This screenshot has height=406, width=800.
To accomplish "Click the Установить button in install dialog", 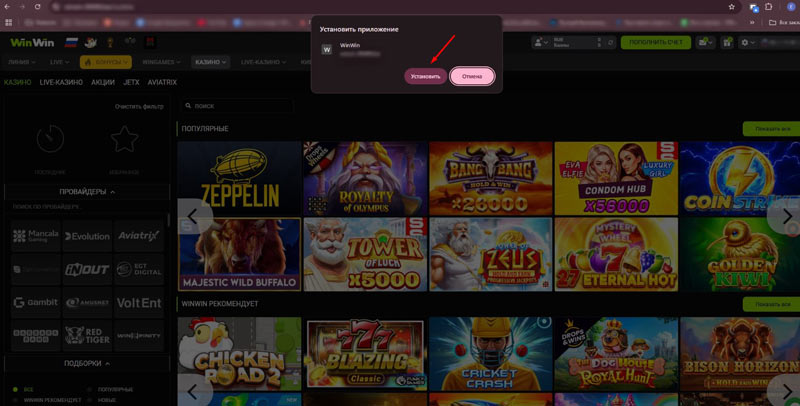I will coord(425,76).
